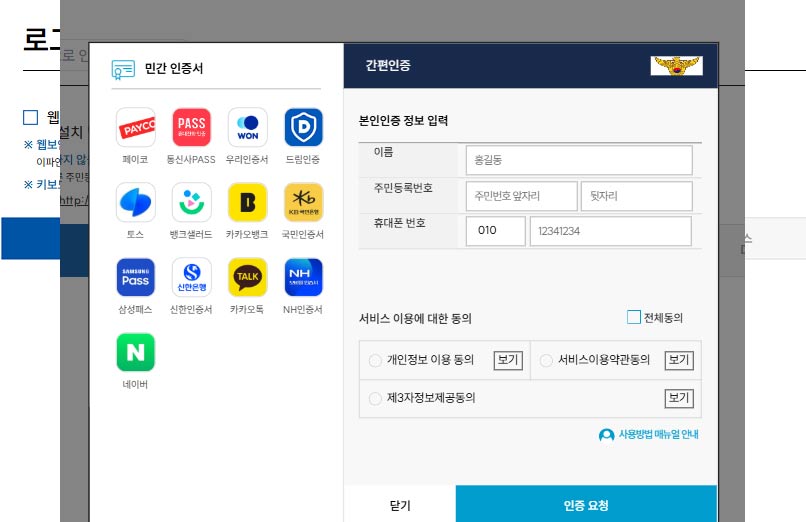The width and height of the screenshot is (806, 522).
Task: Click the 서비스 이용에 대한 동의 heading
Action: [x=415, y=319]
